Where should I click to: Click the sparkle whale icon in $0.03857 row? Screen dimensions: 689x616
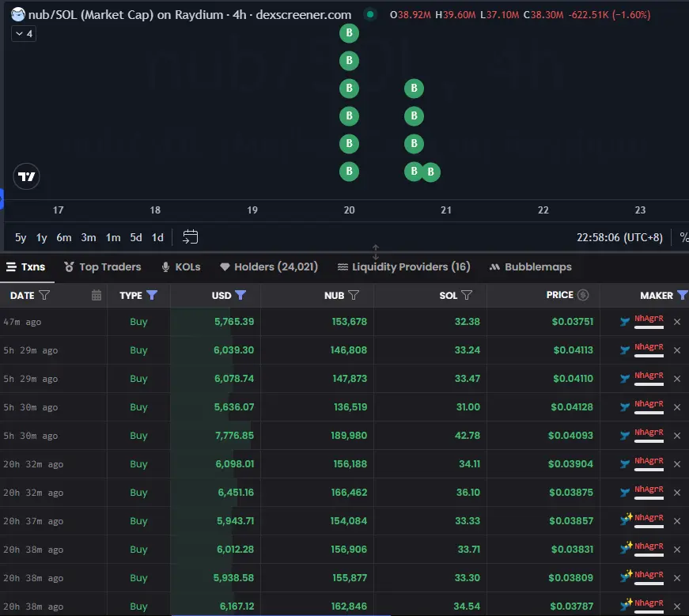pyautogui.click(x=626, y=520)
